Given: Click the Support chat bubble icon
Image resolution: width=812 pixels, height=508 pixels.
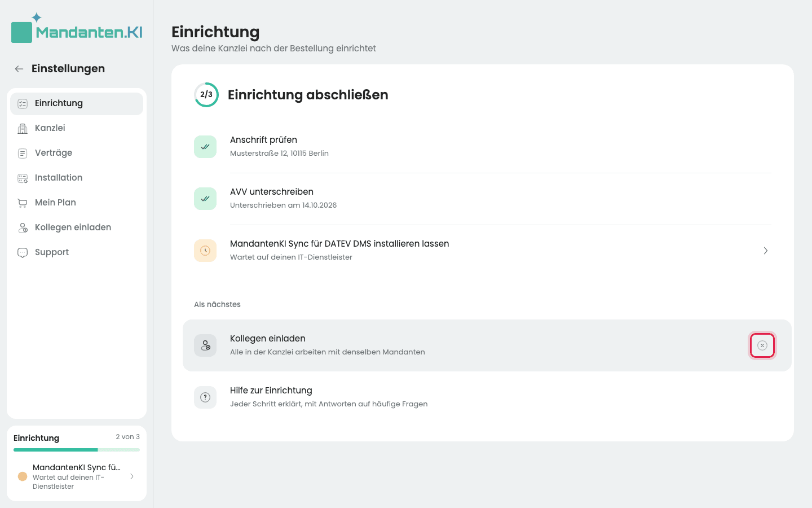Looking at the screenshot, I should click(x=23, y=253).
